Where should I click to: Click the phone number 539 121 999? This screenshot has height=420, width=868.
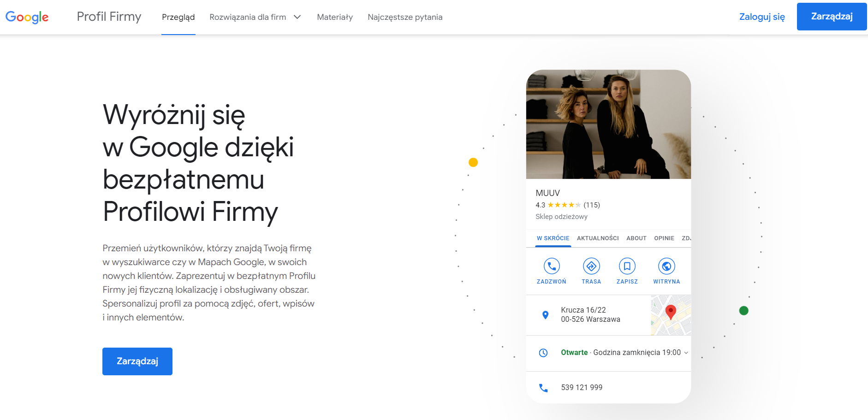click(582, 388)
